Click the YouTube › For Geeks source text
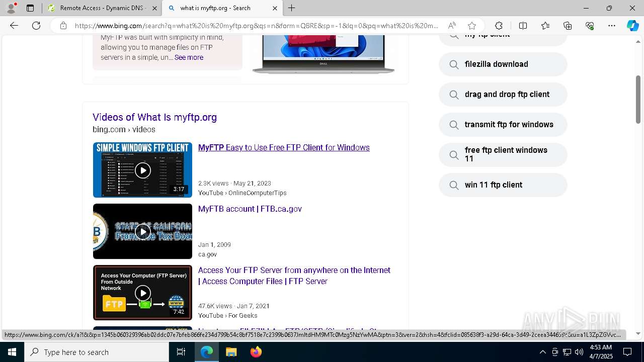 coord(227,316)
